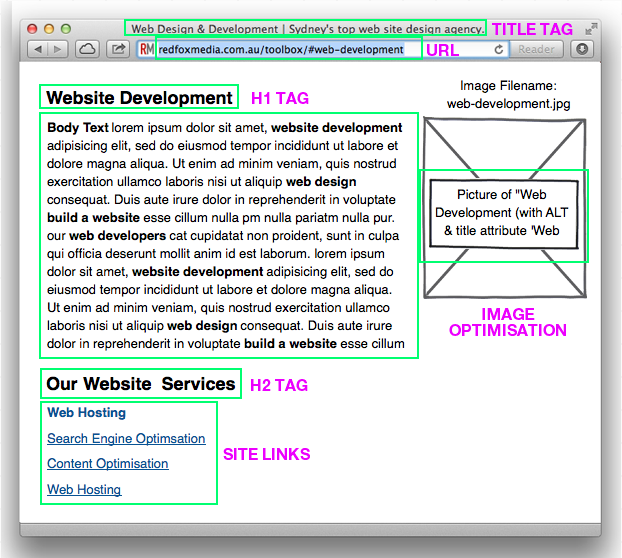Click the browser forward arrow button

pyautogui.click(x=58, y=49)
